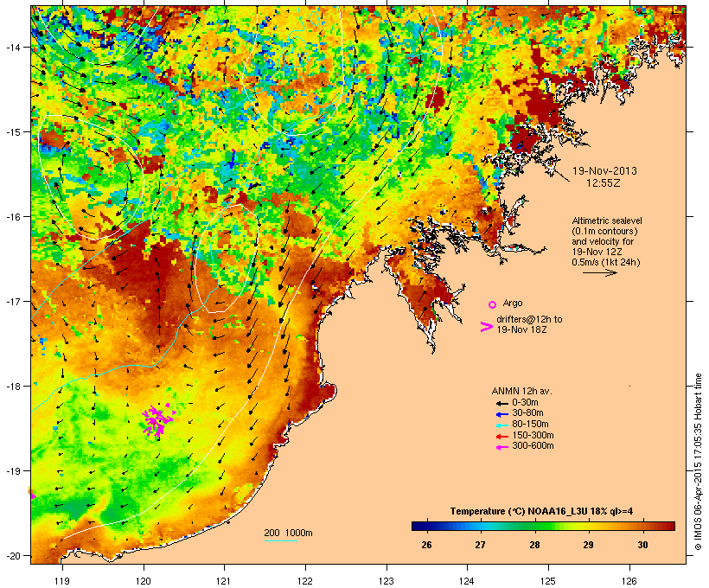Click the latitude axis label -18
The width and height of the screenshot is (709, 588).
12,387
